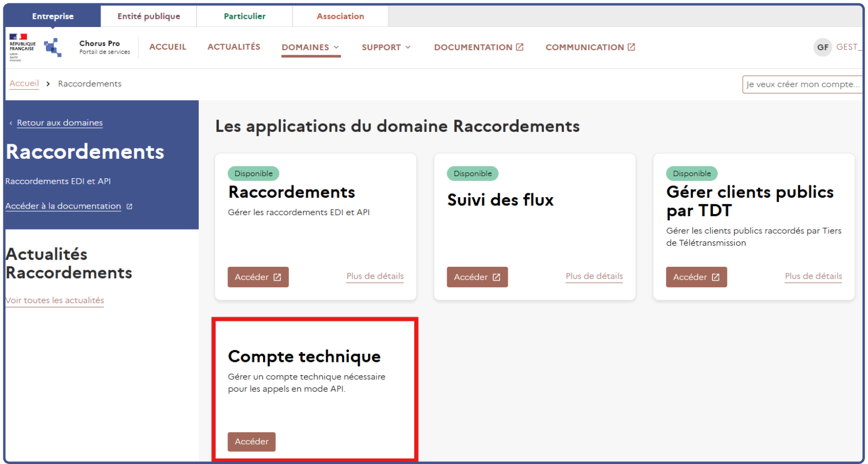
Task: Go to Actualités in the navigation
Action: 233,47
